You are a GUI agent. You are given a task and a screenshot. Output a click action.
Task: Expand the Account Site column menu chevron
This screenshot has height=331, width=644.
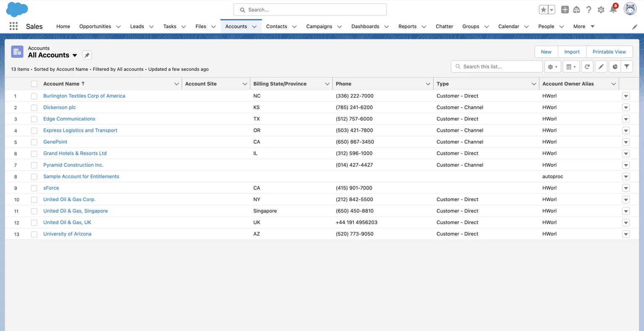(245, 84)
